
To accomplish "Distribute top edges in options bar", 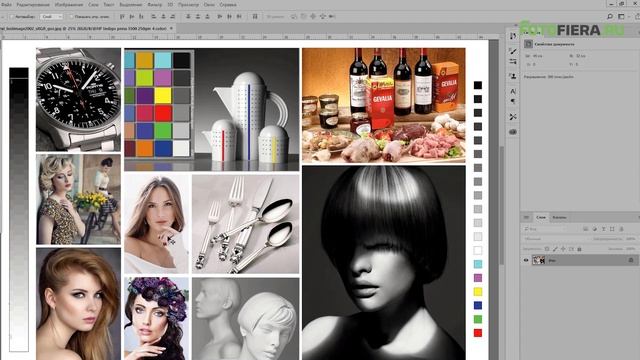I will pyautogui.click(x=188, y=17).
